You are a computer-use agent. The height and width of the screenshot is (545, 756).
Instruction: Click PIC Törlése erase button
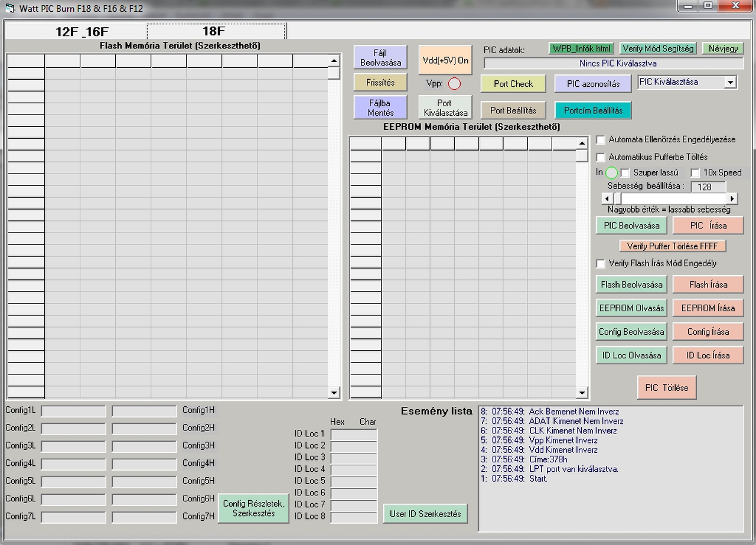tap(667, 388)
